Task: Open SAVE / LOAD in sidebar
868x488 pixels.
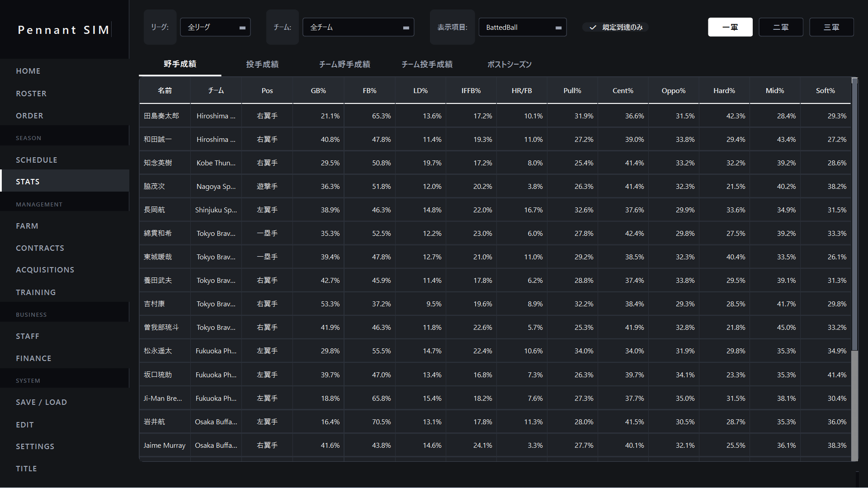Action: [41, 402]
